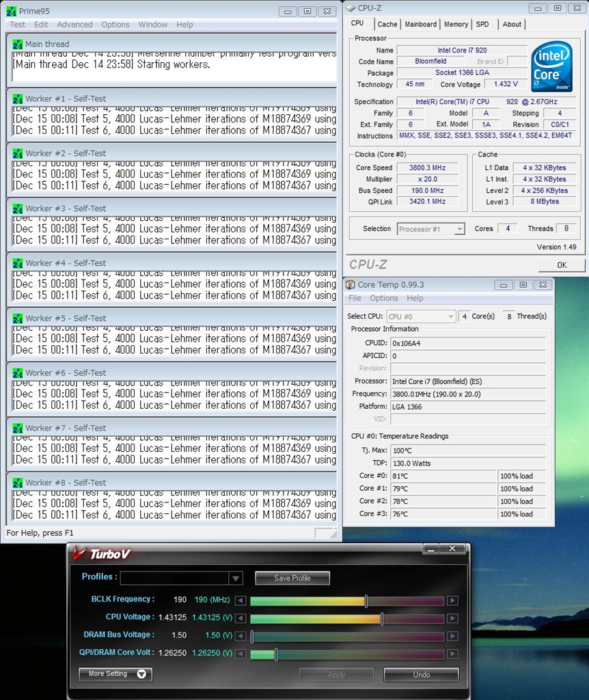Viewport: 589px width, 700px height.
Task: Expand the More Setting panel in TurboV
Action: pyautogui.click(x=115, y=674)
